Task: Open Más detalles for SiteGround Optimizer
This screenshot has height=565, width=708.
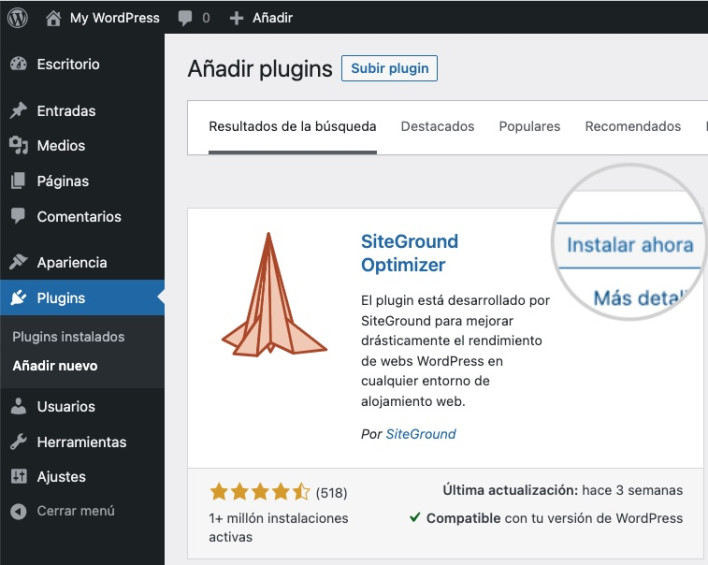Action: pyautogui.click(x=640, y=298)
